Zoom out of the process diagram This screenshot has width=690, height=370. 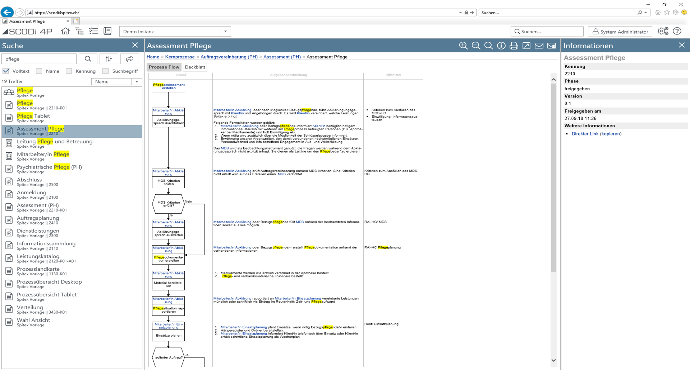coord(476,46)
